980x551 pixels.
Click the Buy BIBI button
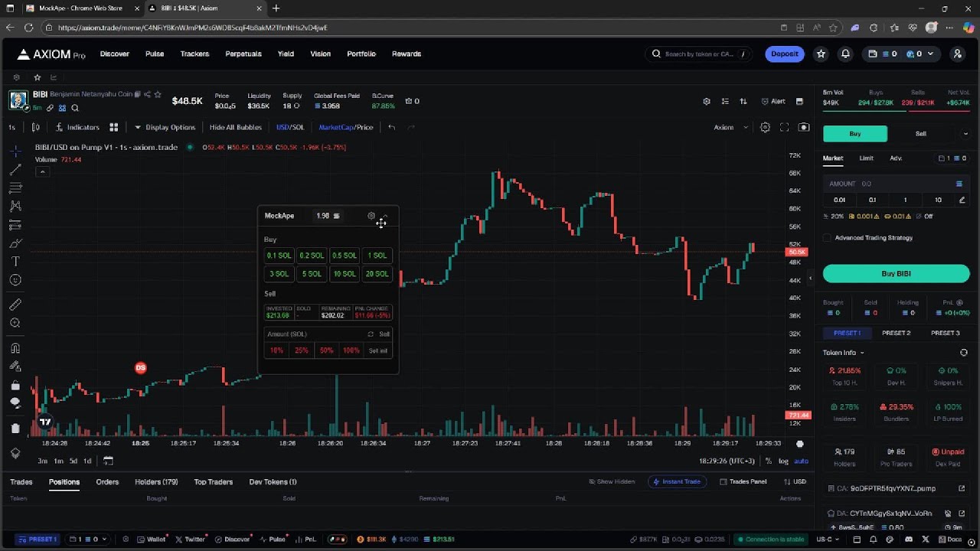[x=896, y=273]
